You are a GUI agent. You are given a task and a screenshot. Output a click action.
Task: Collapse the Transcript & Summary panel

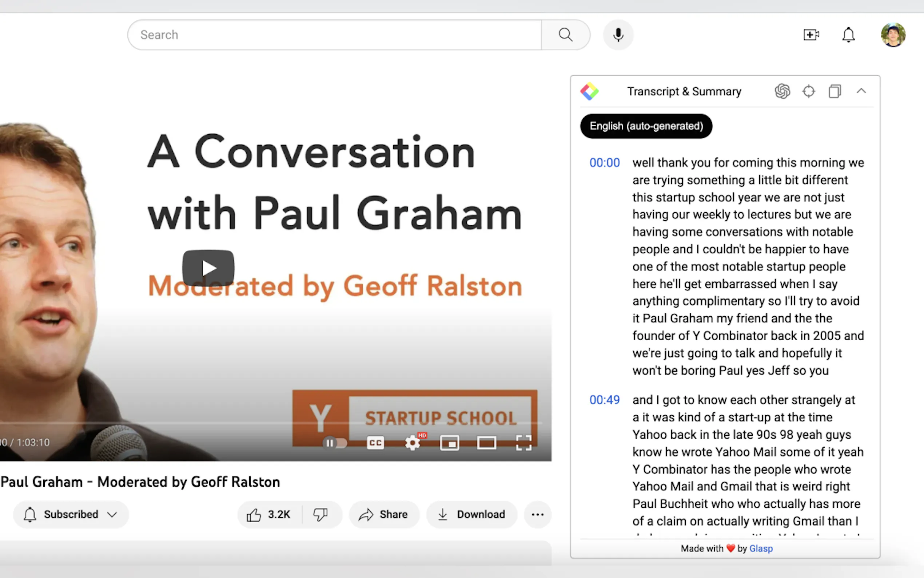pyautogui.click(x=861, y=91)
